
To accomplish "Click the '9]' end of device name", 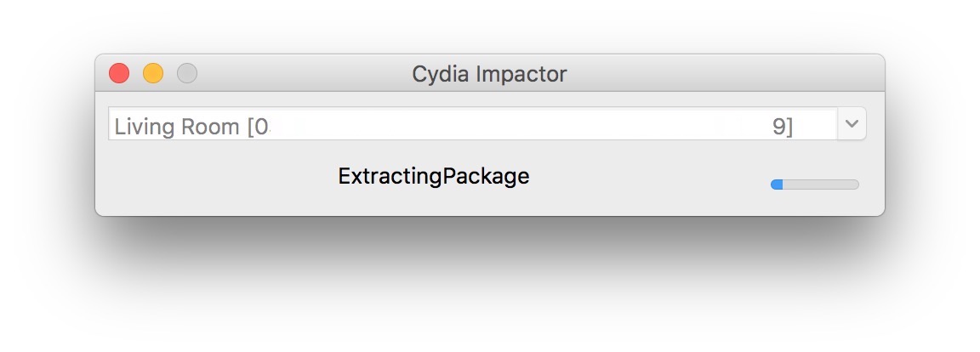I will click(x=782, y=127).
